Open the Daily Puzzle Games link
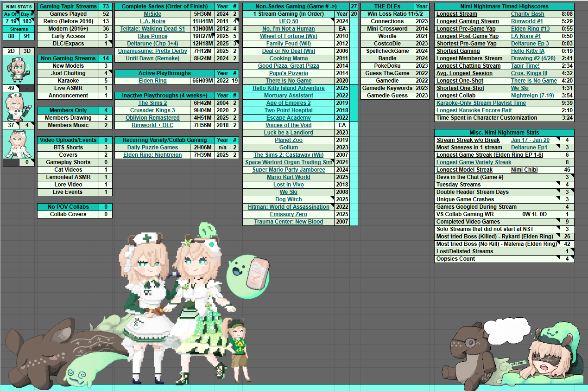The height and width of the screenshot is (391, 588). tap(152, 147)
